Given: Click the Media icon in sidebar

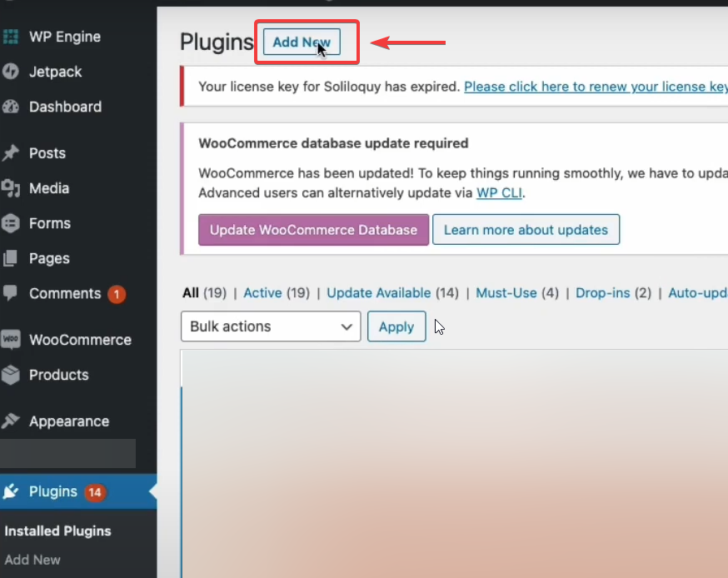Looking at the screenshot, I should (10, 188).
